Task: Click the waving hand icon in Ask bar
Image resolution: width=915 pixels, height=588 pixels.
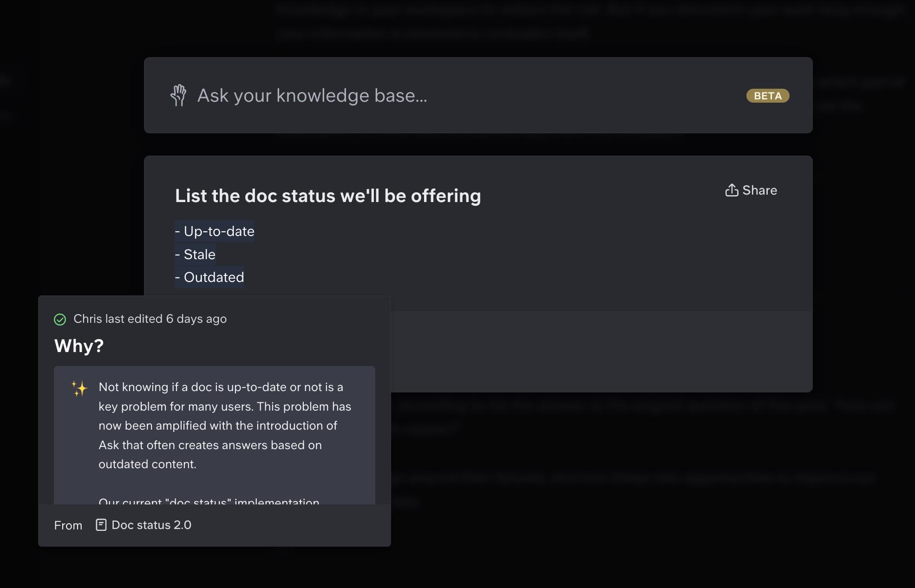Action: tap(178, 95)
